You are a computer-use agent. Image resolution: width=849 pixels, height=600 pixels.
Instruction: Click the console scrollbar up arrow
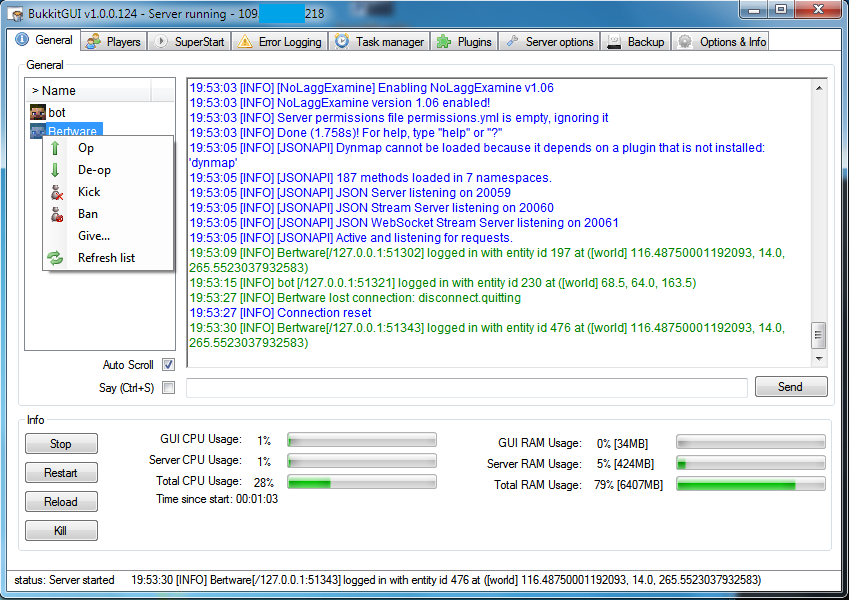(x=819, y=88)
